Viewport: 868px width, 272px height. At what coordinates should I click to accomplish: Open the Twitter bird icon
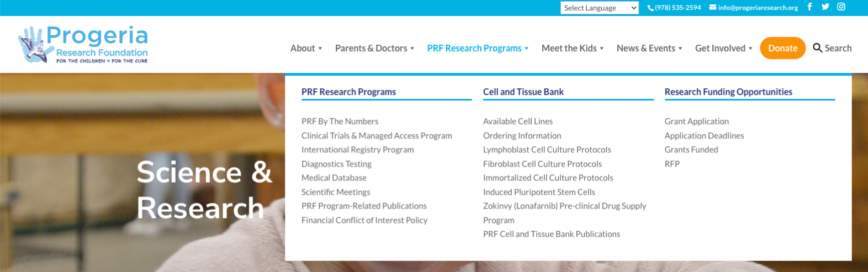click(825, 7)
